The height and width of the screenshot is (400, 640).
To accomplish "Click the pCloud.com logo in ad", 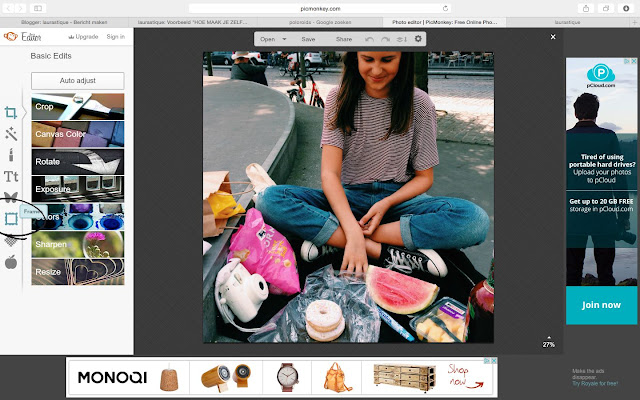I will 601,76.
